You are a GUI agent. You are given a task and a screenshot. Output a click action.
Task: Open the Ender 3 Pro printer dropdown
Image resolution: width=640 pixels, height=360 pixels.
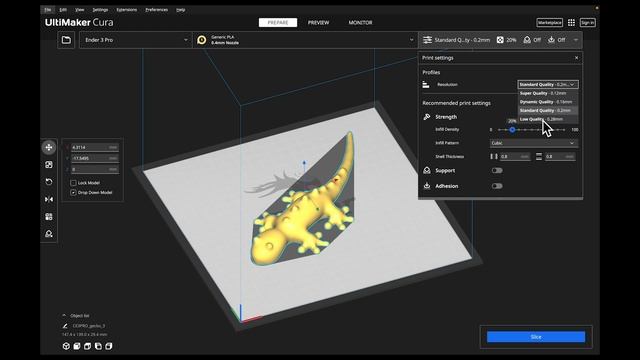point(136,40)
